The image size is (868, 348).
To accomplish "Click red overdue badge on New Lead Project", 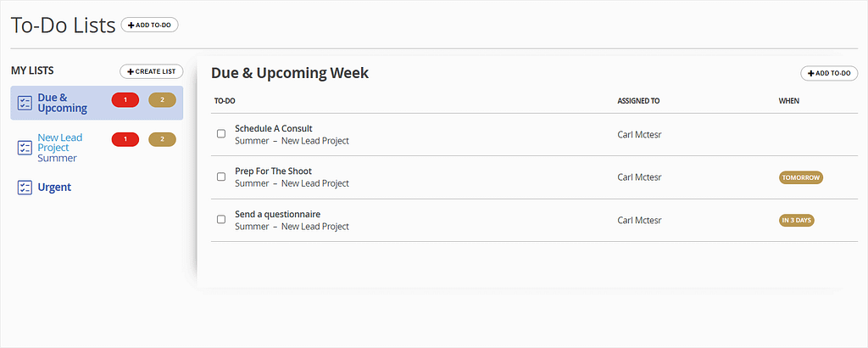I will [125, 139].
